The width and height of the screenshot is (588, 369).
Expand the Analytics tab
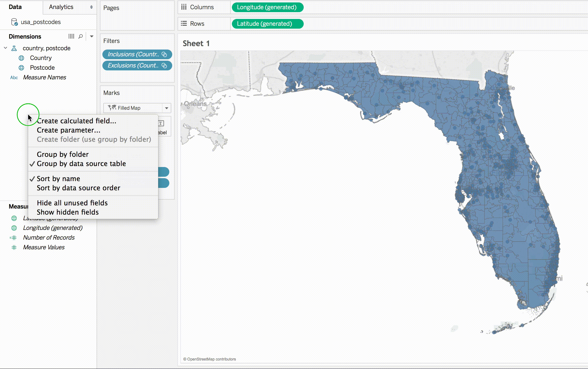pyautogui.click(x=61, y=7)
